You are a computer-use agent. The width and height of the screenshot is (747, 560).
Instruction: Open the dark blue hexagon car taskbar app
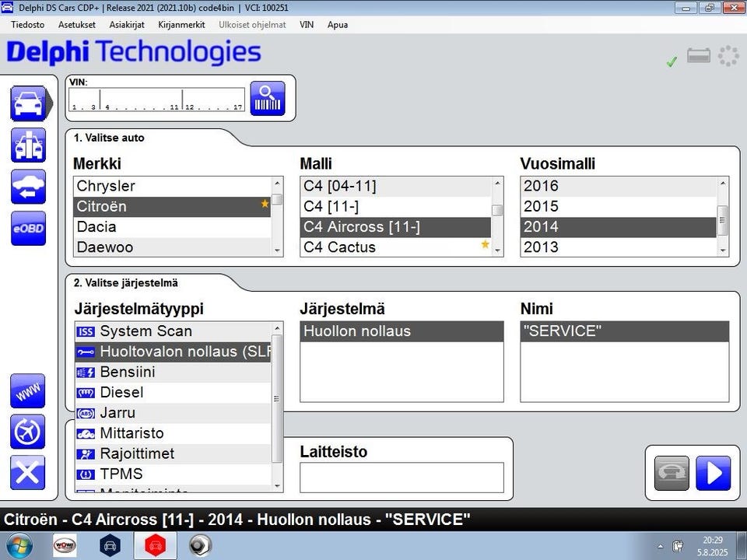click(x=110, y=546)
